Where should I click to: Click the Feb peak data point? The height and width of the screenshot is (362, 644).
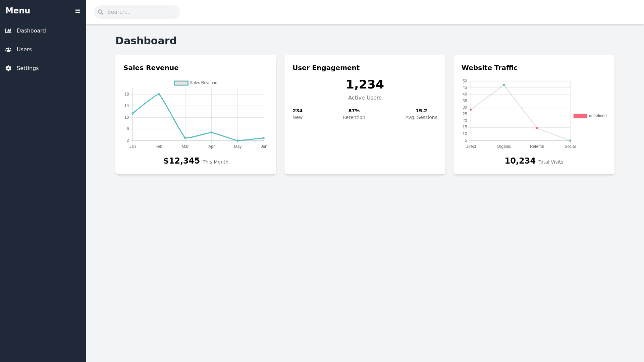coord(159,94)
